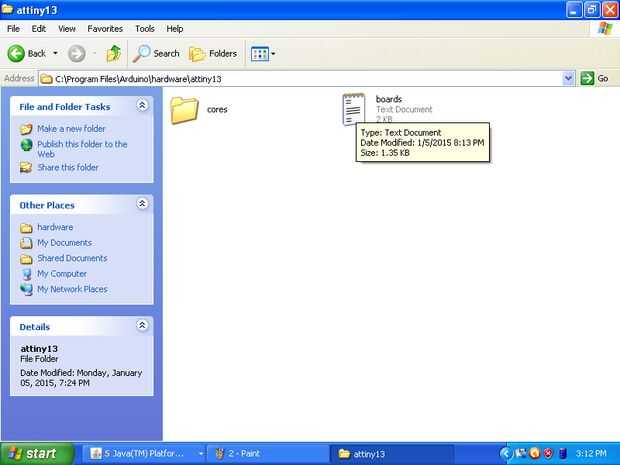
Task: Click Publish this folder to the Web
Action: tap(82, 149)
